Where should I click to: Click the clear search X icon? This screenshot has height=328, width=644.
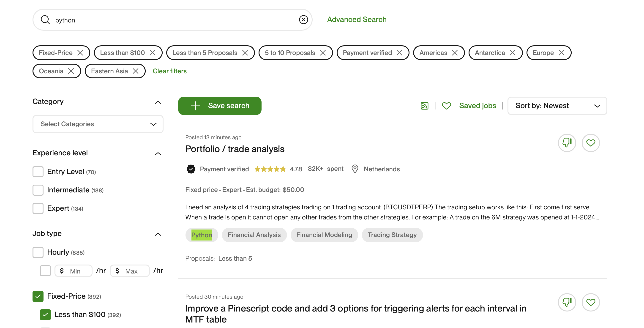303,20
